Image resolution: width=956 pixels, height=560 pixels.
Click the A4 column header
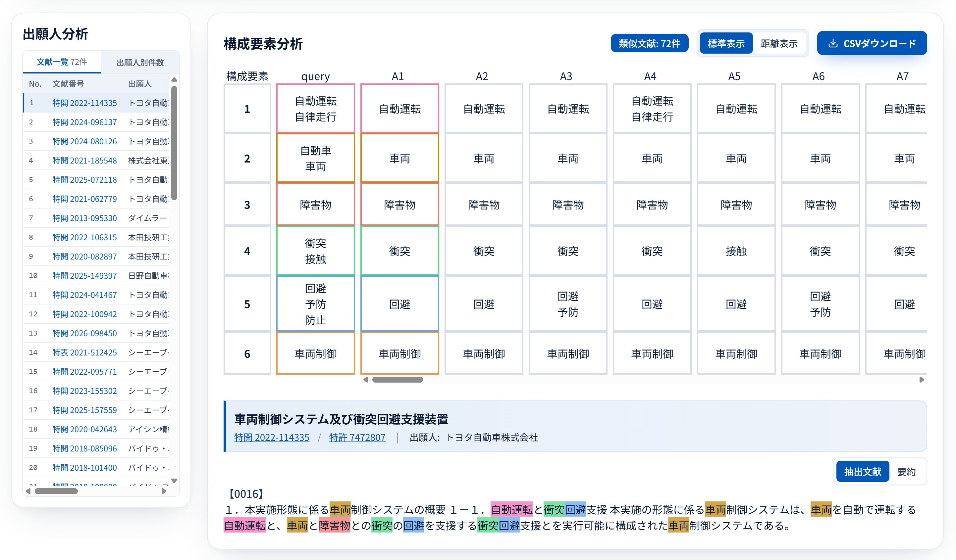(650, 76)
